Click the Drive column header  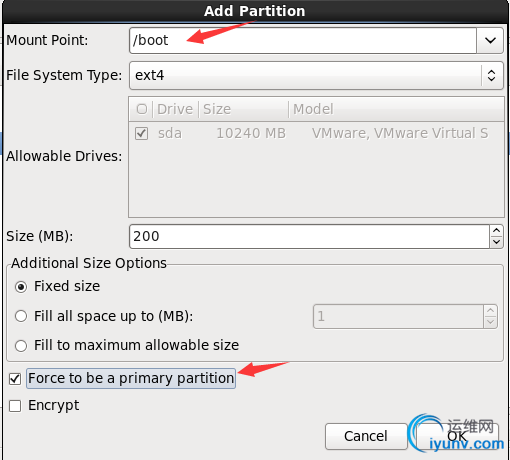click(x=175, y=109)
